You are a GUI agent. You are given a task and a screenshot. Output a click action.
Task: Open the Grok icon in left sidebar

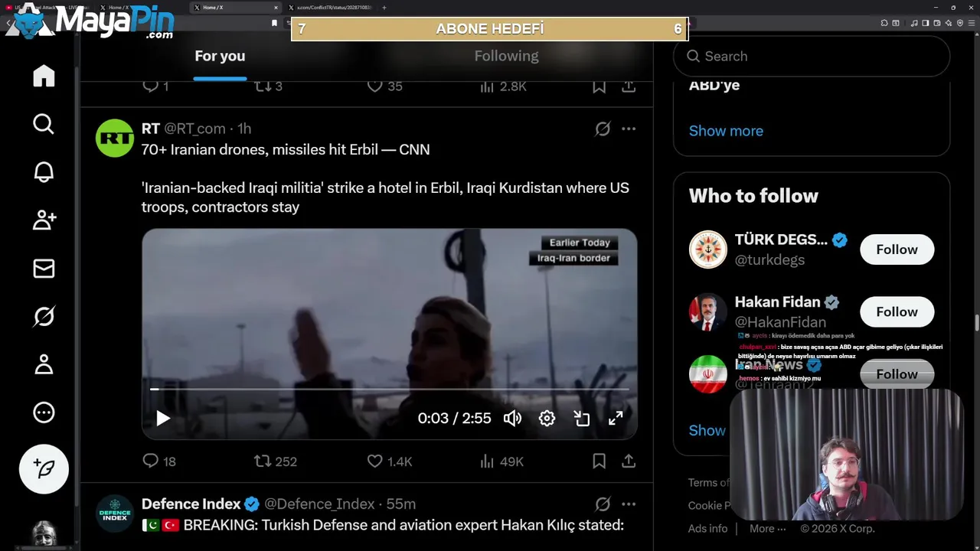coord(44,316)
